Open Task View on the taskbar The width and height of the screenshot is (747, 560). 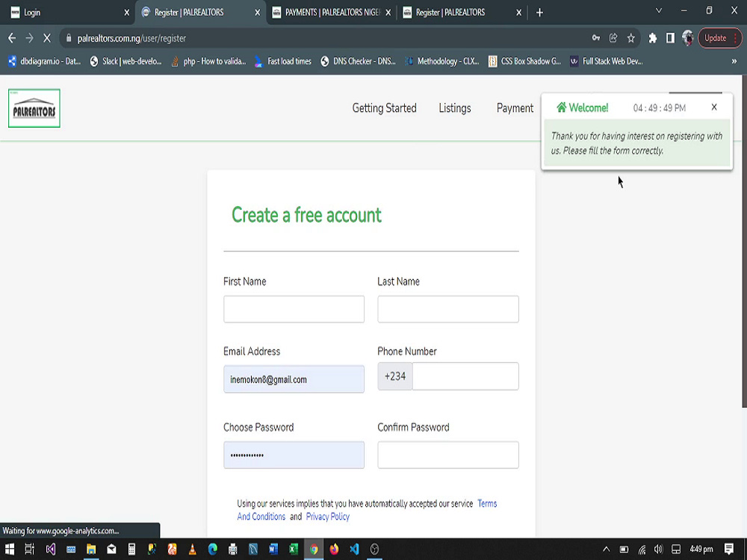pyautogui.click(x=30, y=549)
